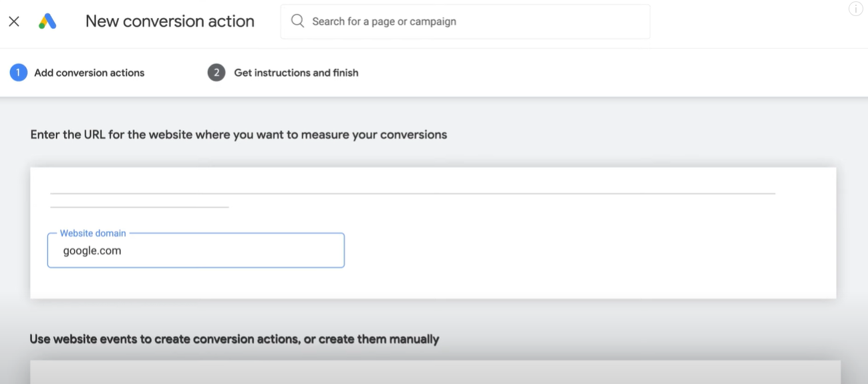
Task: Click the Google Ads logo
Action: click(47, 21)
